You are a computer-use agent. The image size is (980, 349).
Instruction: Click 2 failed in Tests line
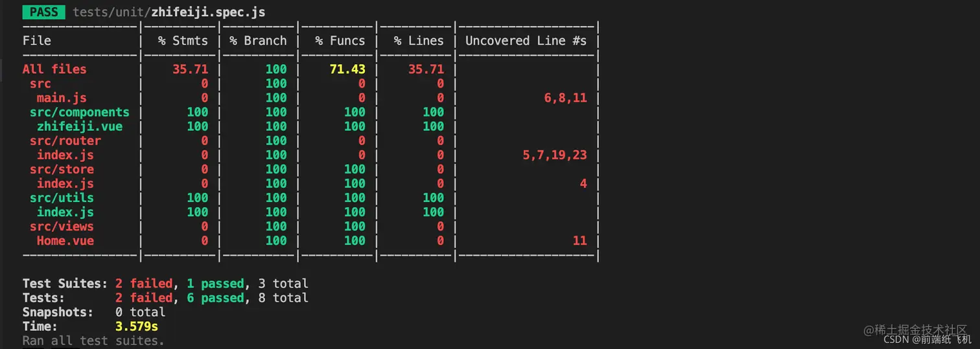click(143, 298)
